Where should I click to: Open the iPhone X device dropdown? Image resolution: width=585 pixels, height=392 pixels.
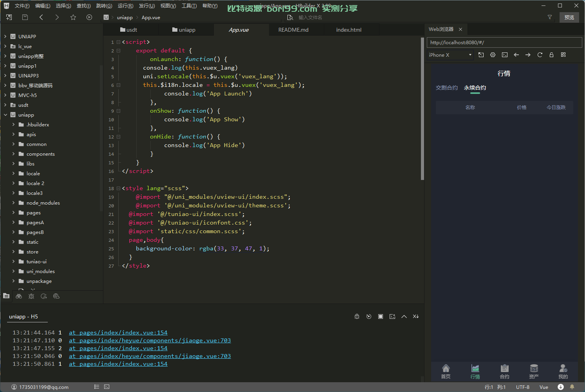450,55
